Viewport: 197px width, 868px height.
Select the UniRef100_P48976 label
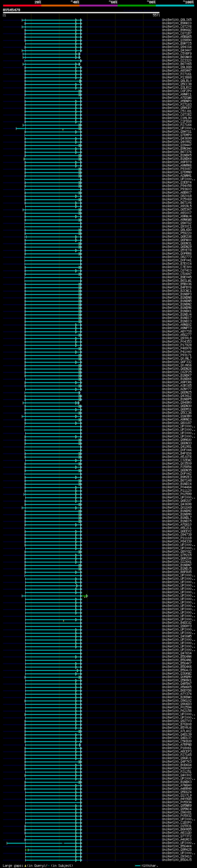[177, 349]
